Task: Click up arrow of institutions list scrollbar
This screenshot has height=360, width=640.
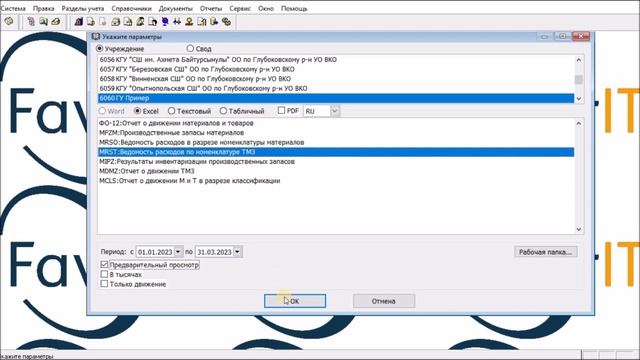Action: tap(578, 60)
